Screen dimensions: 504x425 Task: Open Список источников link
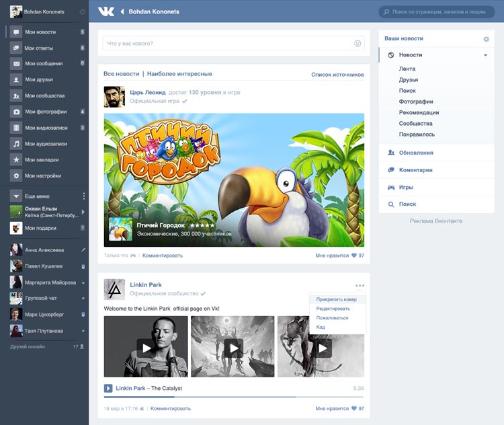[x=337, y=75]
